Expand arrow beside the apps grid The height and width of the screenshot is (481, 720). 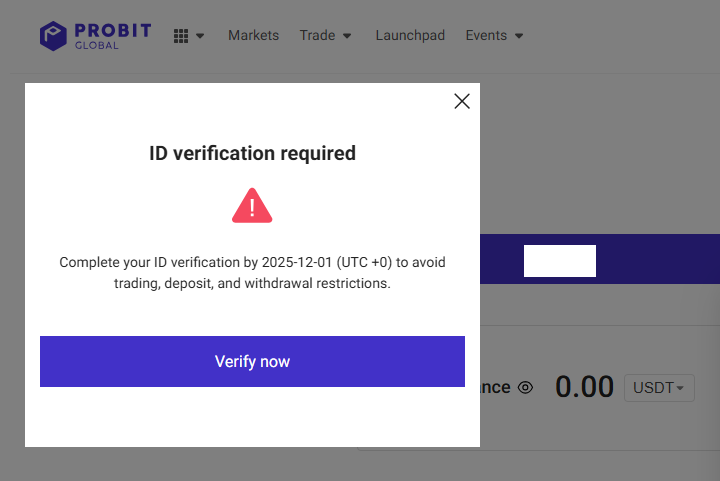(x=200, y=36)
